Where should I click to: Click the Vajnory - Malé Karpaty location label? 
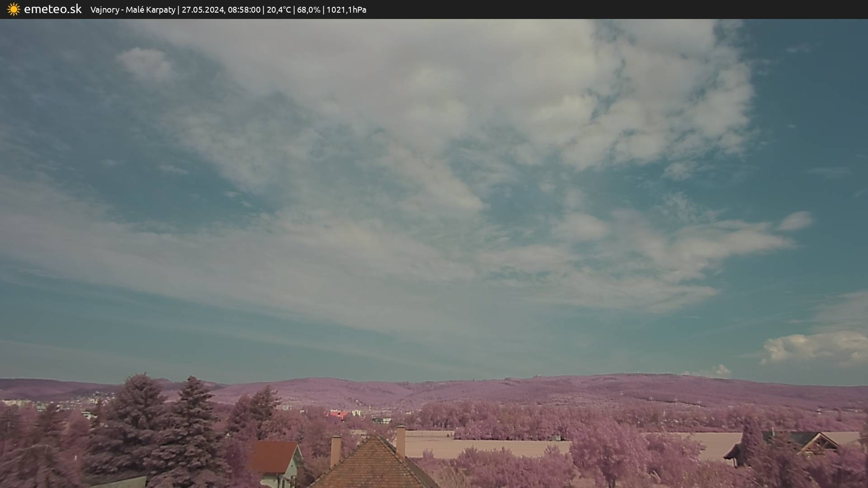coord(132,10)
